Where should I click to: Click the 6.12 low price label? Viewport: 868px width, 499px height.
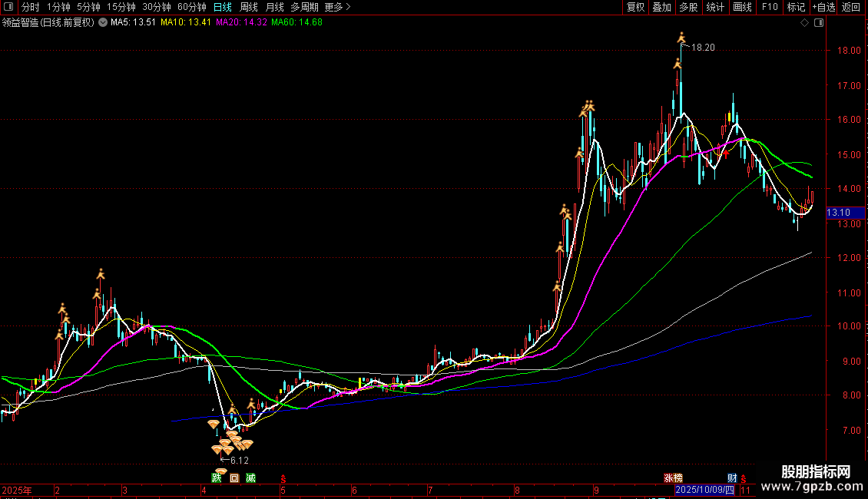coord(239,461)
